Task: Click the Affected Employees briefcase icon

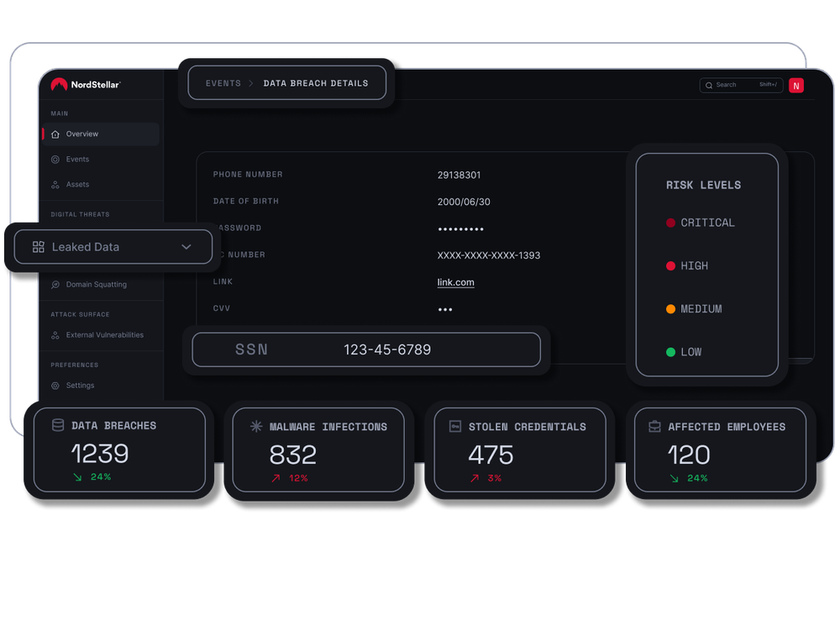Action: (x=654, y=427)
